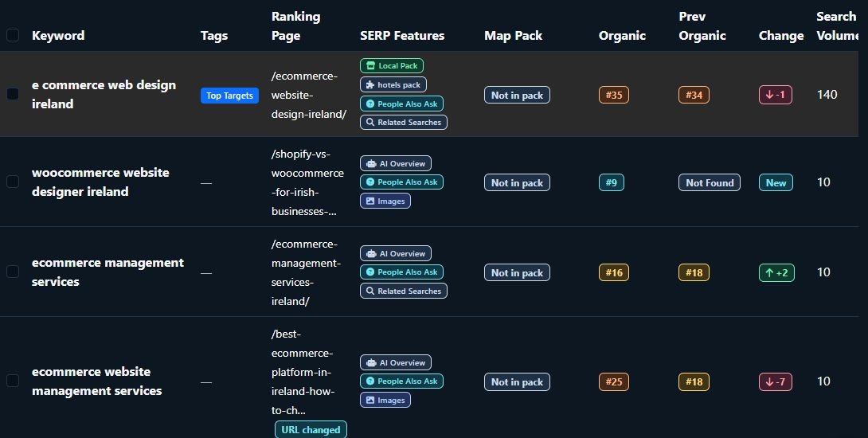The width and height of the screenshot is (868, 438).
Task: Click AI Overview badge for ecommerce management services
Action: tap(395, 253)
